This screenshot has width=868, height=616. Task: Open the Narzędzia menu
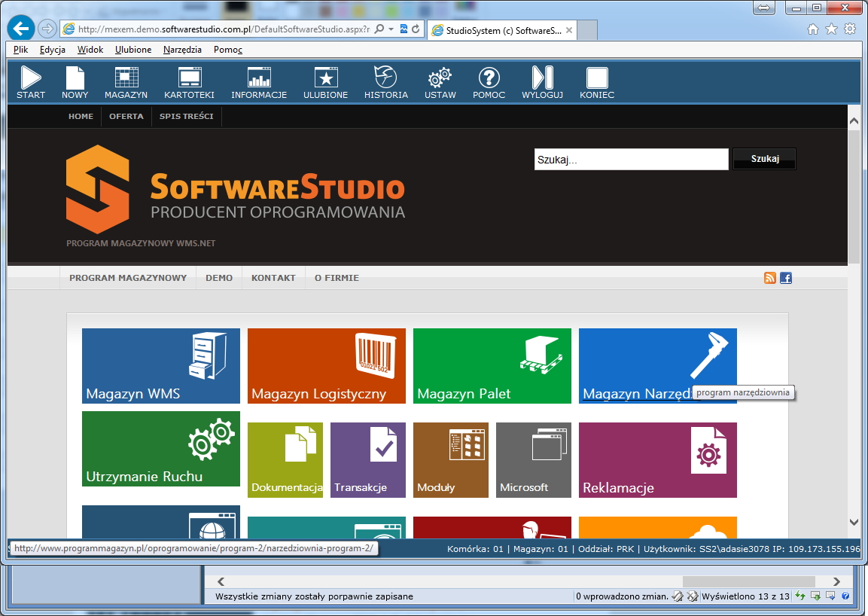coord(182,49)
